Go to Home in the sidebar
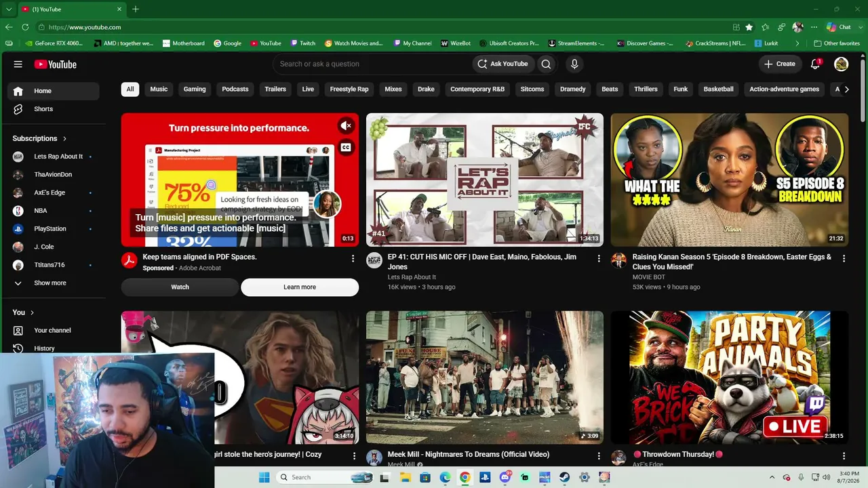The image size is (868, 488). (53, 91)
